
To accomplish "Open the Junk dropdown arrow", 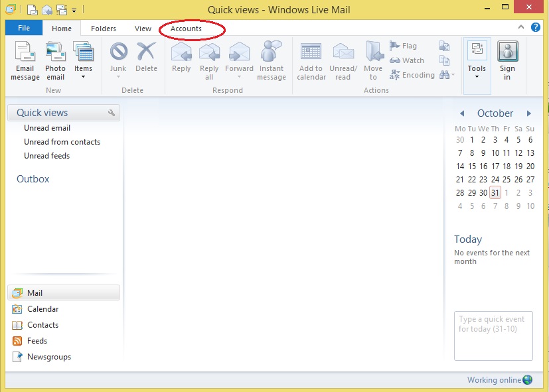I will (118, 76).
